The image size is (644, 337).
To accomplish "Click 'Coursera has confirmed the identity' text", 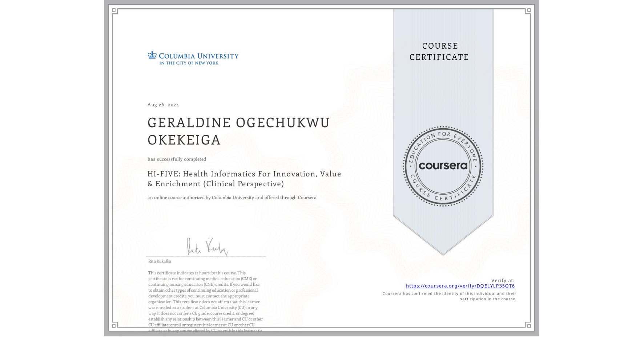I will coord(449,293).
